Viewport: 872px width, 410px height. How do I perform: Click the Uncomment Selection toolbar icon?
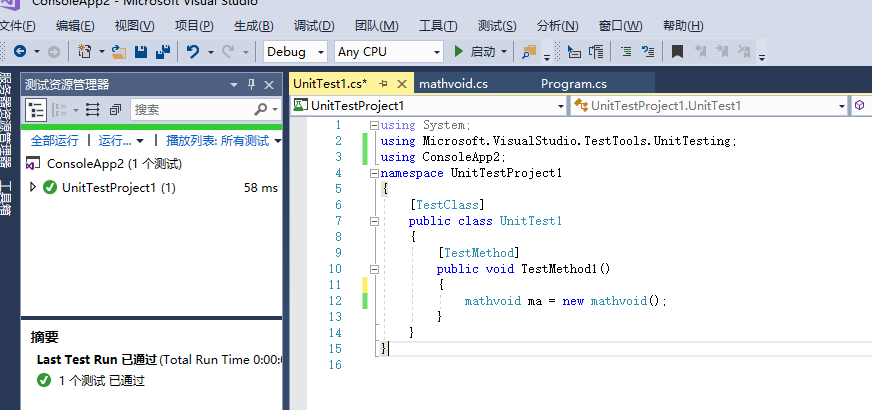coord(648,52)
